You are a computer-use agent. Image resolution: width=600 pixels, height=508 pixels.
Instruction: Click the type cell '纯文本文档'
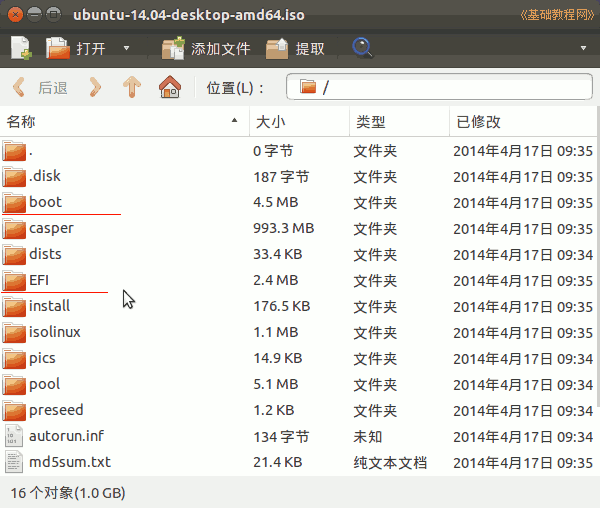tap(390, 462)
